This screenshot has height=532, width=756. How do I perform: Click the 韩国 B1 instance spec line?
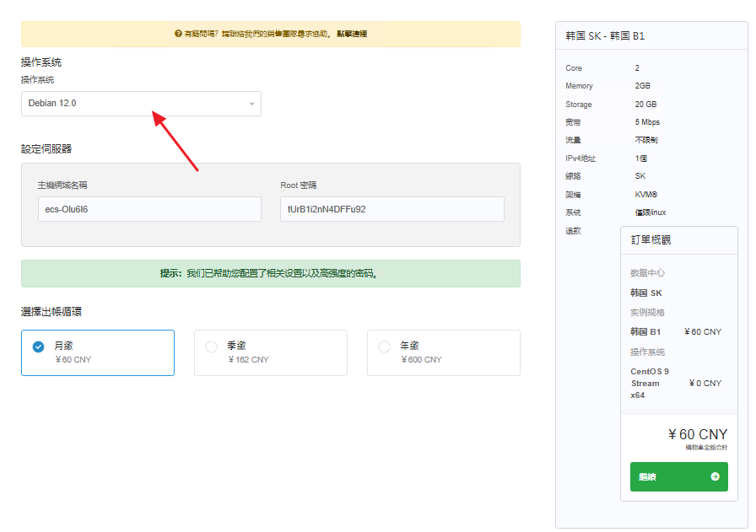tap(645, 332)
